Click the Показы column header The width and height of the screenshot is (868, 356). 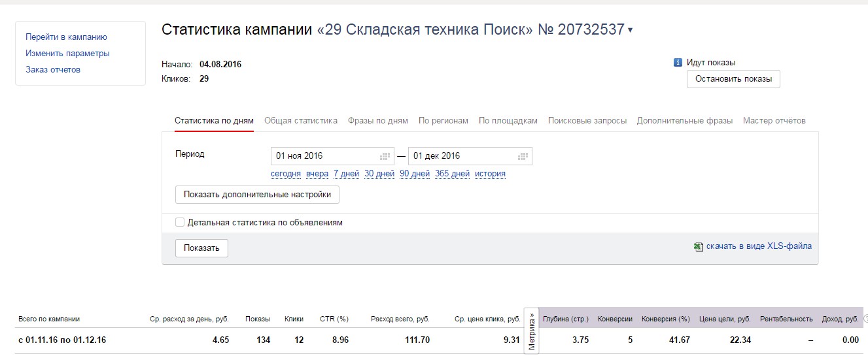(258, 319)
